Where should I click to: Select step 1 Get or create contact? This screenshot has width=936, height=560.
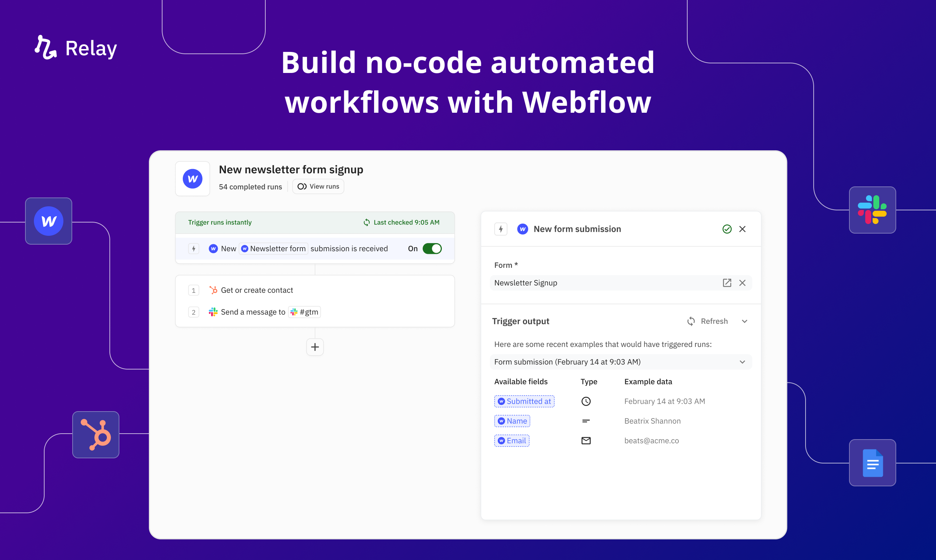(256, 290)
